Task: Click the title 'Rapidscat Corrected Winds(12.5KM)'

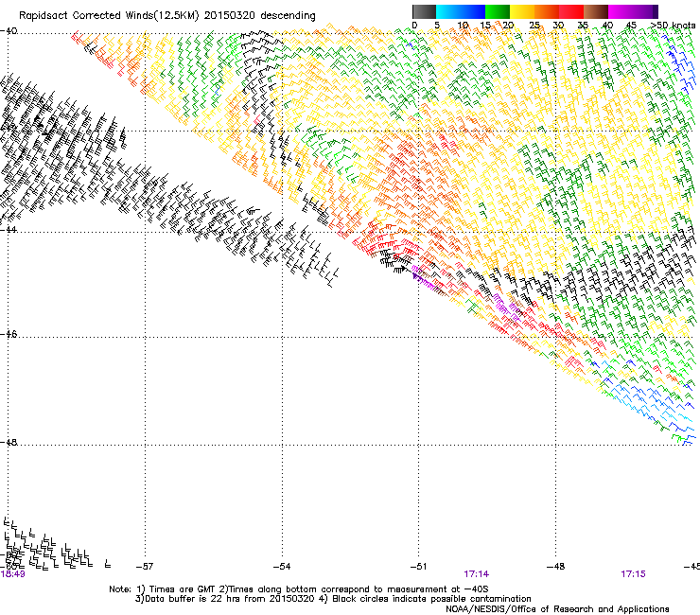Action: 109,16
